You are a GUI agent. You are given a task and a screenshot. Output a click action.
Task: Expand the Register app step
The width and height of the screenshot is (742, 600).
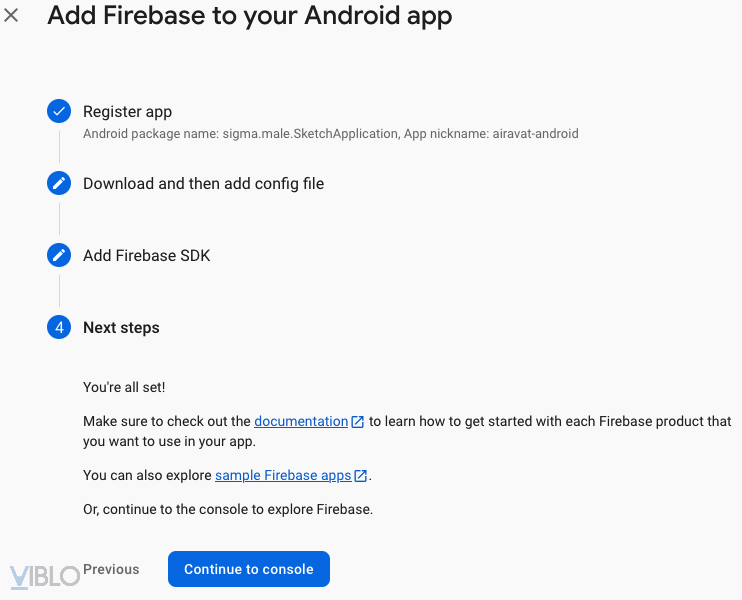coord(128,112)
